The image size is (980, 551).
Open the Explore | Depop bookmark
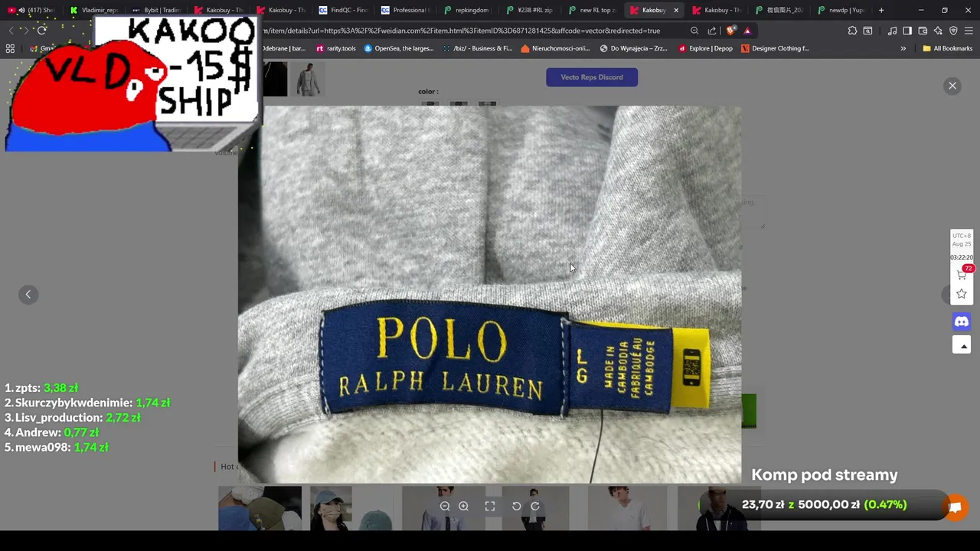click(705, 48)
